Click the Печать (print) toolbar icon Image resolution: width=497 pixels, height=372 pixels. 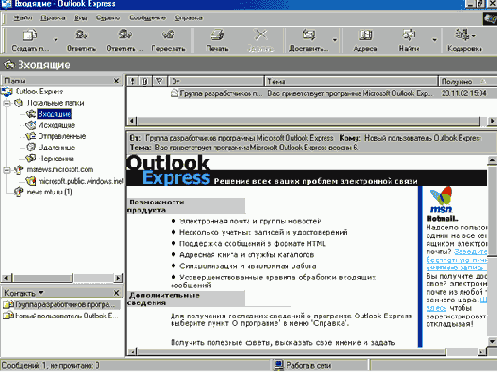tap(217, 40)
